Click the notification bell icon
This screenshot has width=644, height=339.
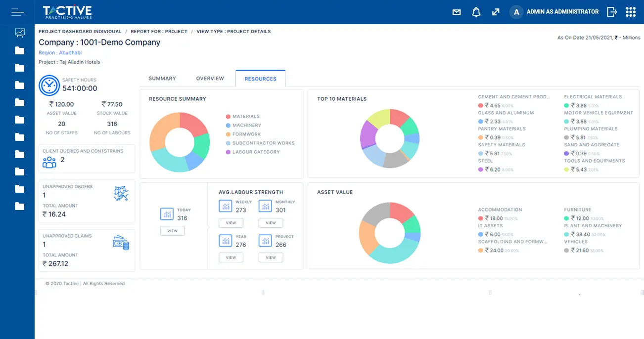(476, 12)
